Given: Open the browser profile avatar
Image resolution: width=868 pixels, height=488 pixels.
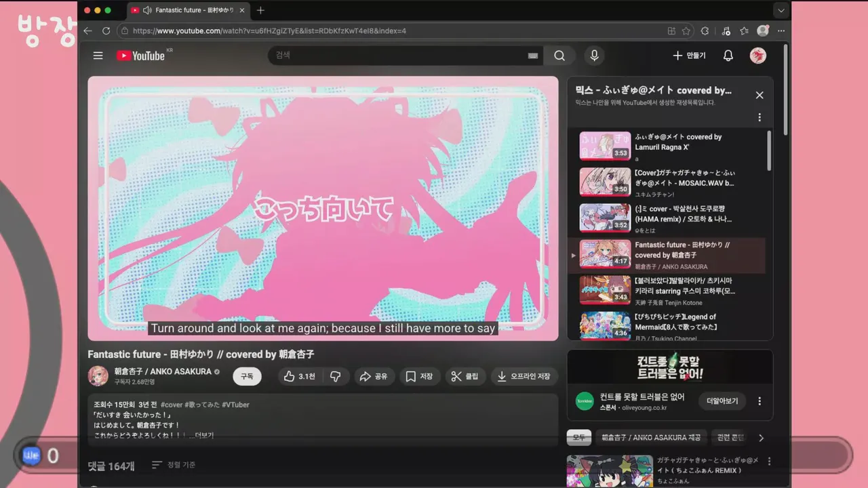Looking at the screenshot, I should pos(763,30).
